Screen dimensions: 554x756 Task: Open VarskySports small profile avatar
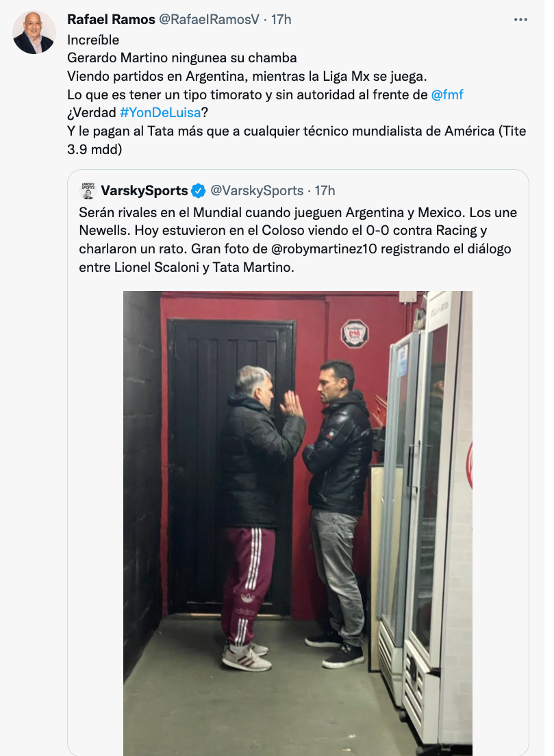tap(88, 190)
